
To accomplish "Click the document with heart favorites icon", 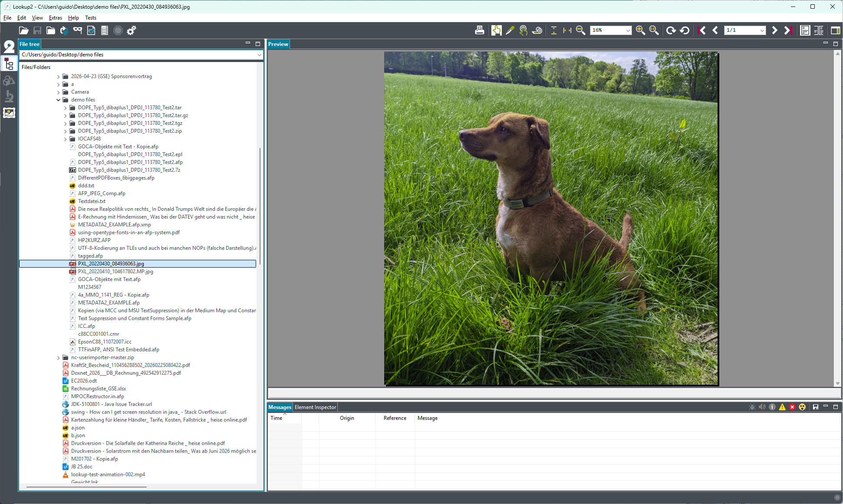I will coord(91,30).
